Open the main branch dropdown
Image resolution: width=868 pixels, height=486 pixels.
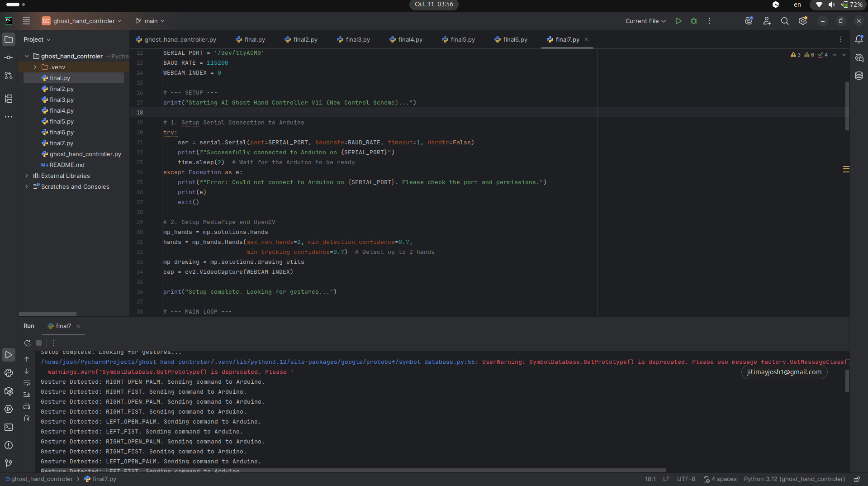150,21
